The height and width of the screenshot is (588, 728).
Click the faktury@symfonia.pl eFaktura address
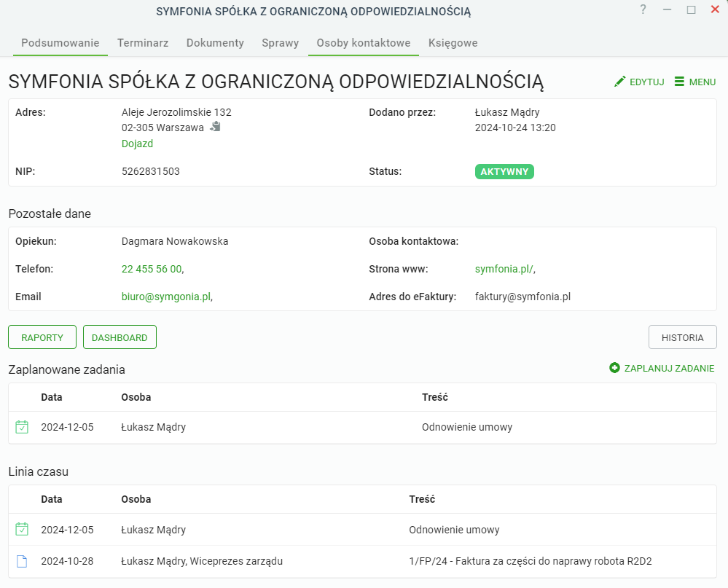[522, 297]
